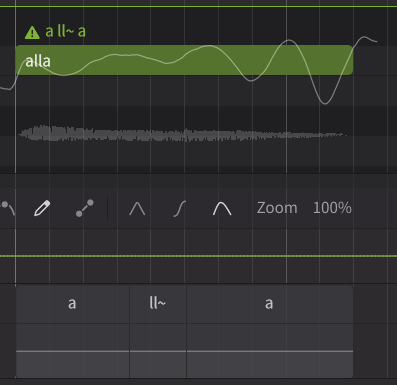The height and width of the screenshot is (385, 397).
Task: Click the phoneme text a ll~ a above the note
Action: (x=66, y=32)
